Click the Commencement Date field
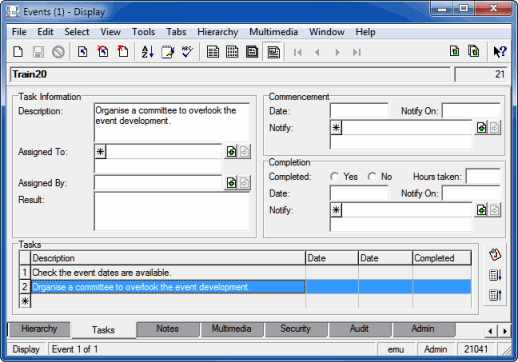Screen dimensions: 518x362 pyautogui.click(x=359, y=111)
